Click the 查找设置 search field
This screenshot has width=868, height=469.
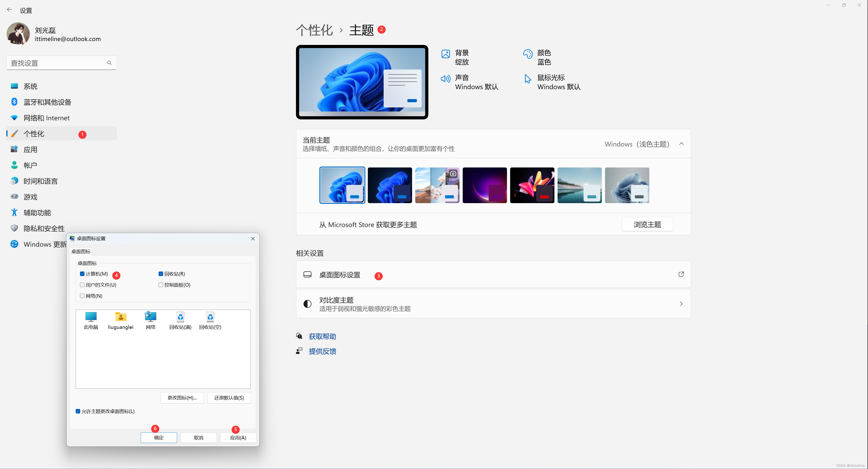click(x=62, y=63)
